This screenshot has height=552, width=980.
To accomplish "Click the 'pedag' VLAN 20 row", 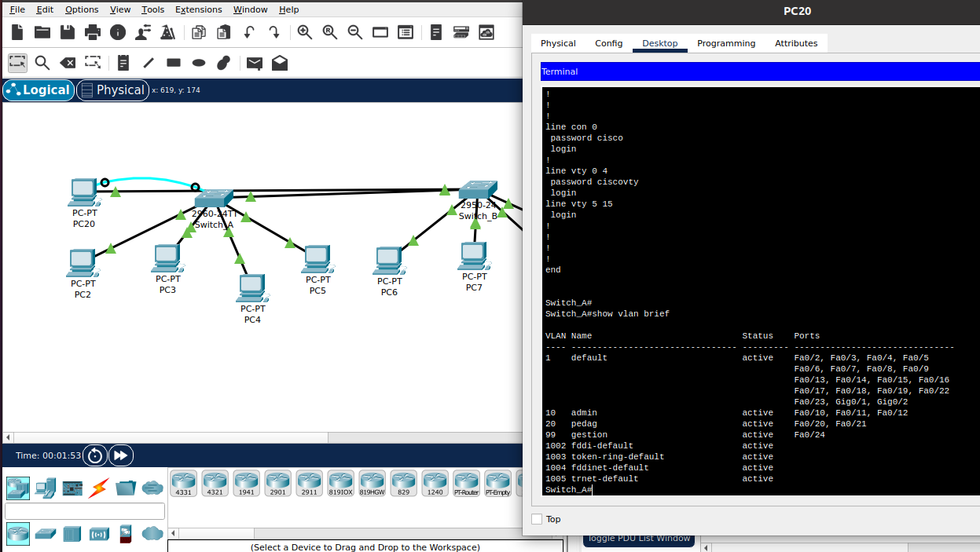I will point(707,423).
